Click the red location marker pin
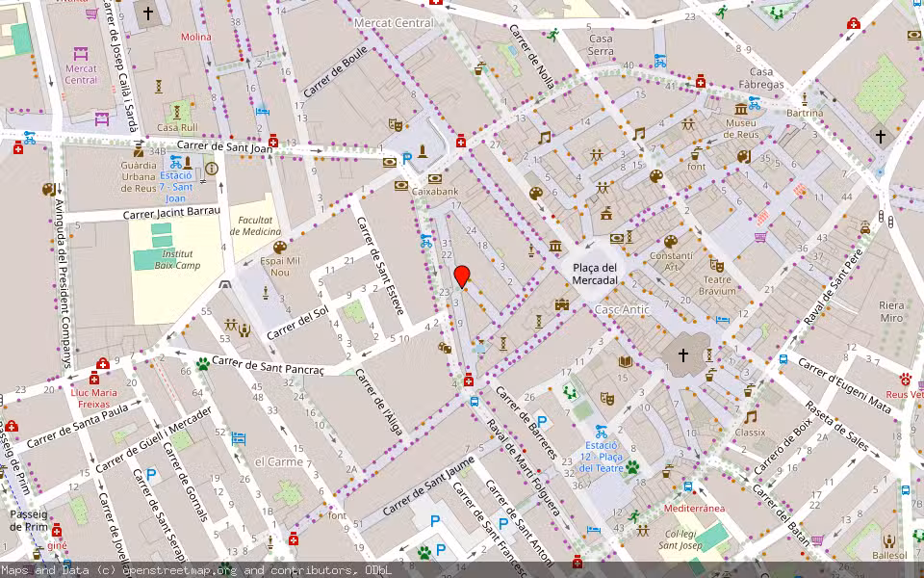The width and height of the screenshot is (924, 578). 463,276
